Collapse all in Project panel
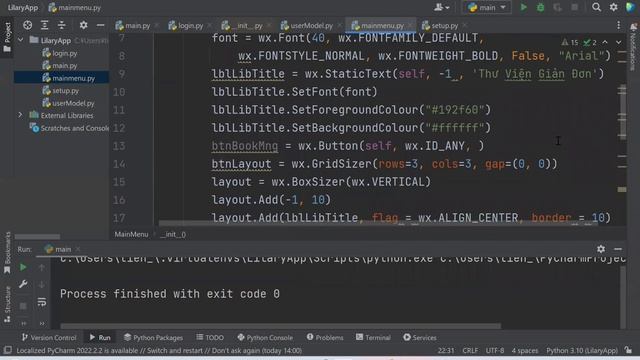 click(62, 25)
